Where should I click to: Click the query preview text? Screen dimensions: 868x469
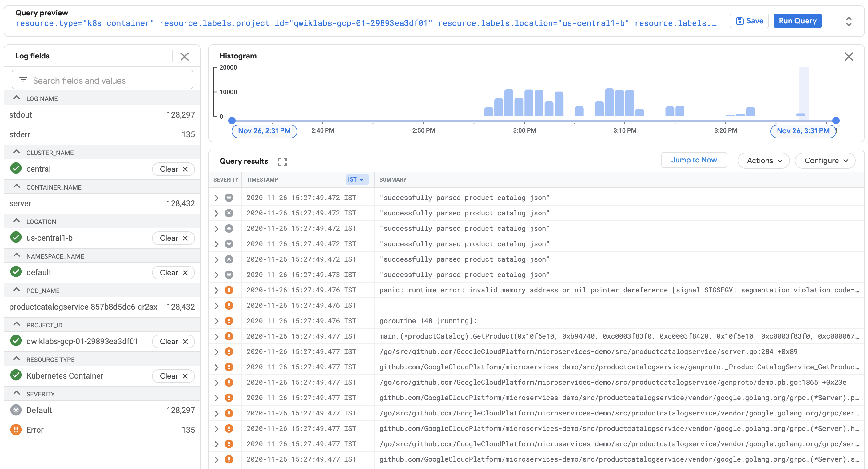coord(366,23)
